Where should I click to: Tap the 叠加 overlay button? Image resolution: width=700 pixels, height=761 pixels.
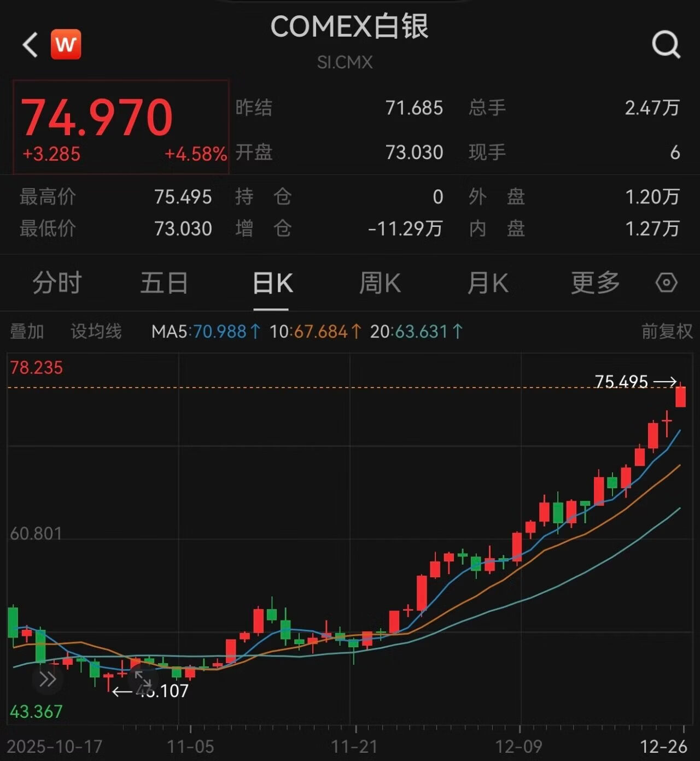coord(27,331)
